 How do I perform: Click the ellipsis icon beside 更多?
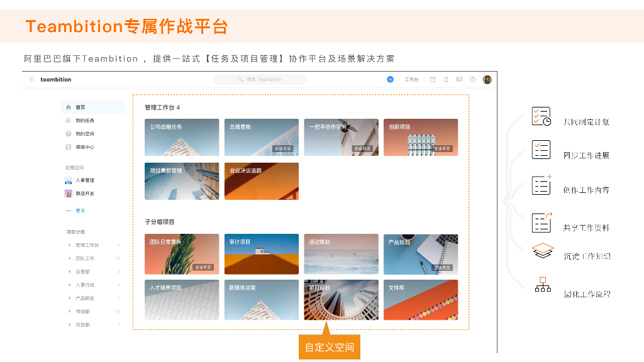pyautogui.click(x=69, y=211)
